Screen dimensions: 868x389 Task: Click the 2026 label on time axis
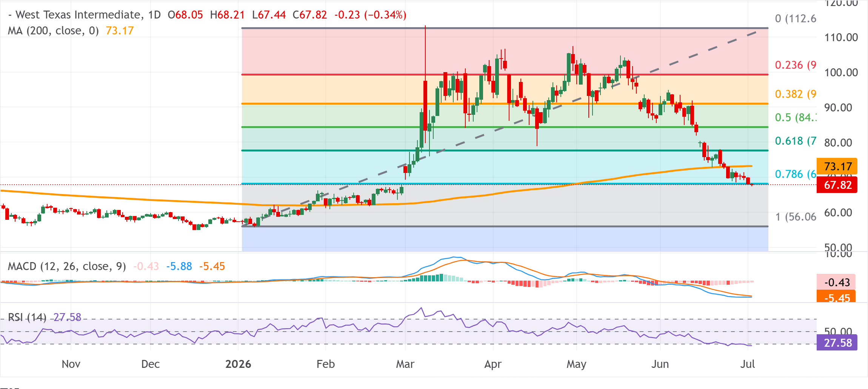tap(238, 364)
